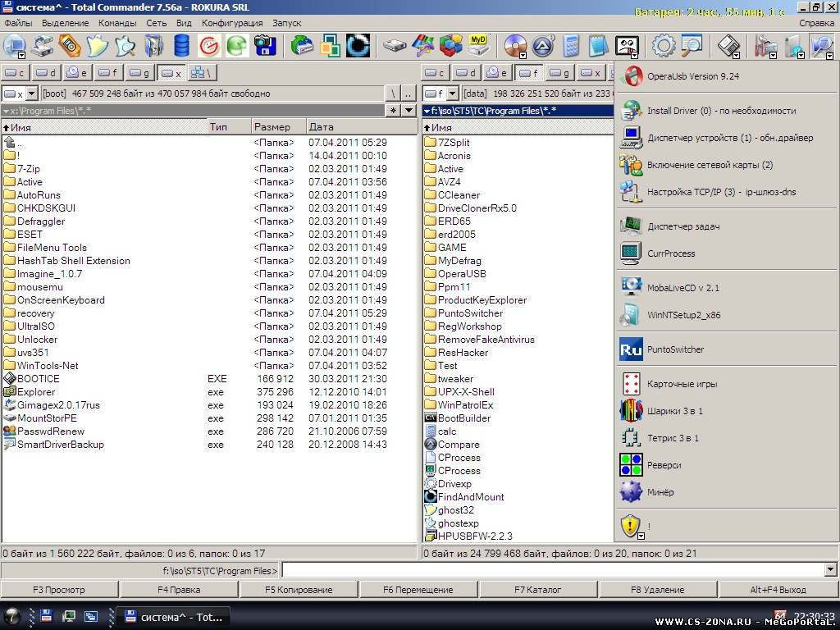
Task: Click the blue Acronis 'A' circle toolbar icon
Action: [543, 46]
